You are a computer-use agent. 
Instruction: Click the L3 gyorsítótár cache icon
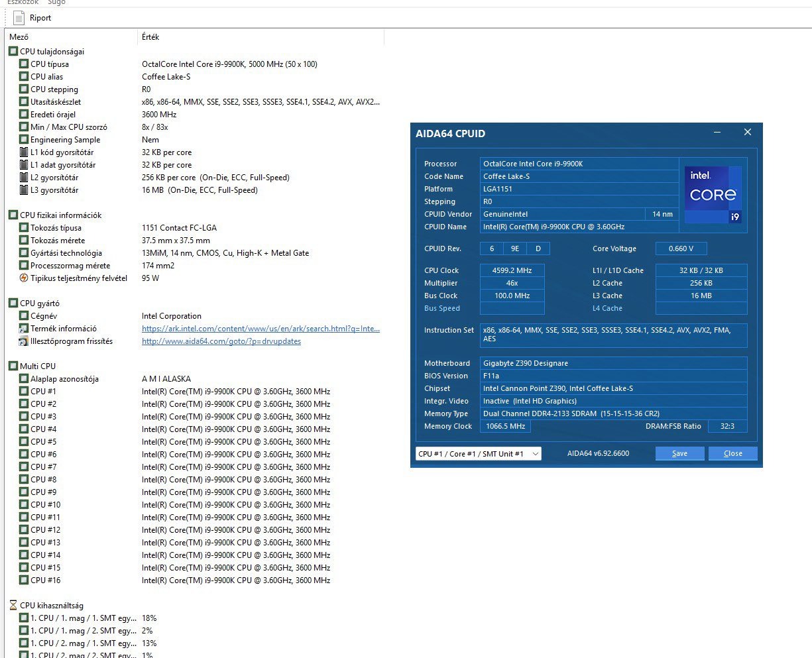24,190
